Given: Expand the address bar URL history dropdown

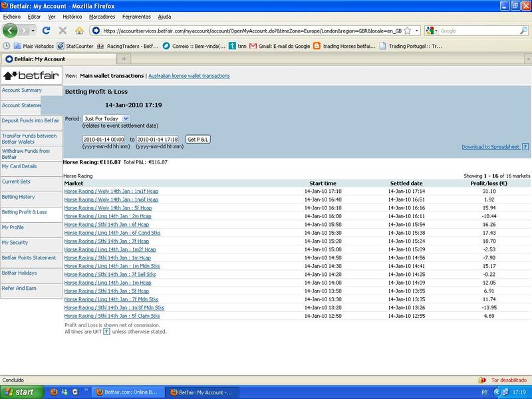Looking at the screenshot, I should pos(417,31).
